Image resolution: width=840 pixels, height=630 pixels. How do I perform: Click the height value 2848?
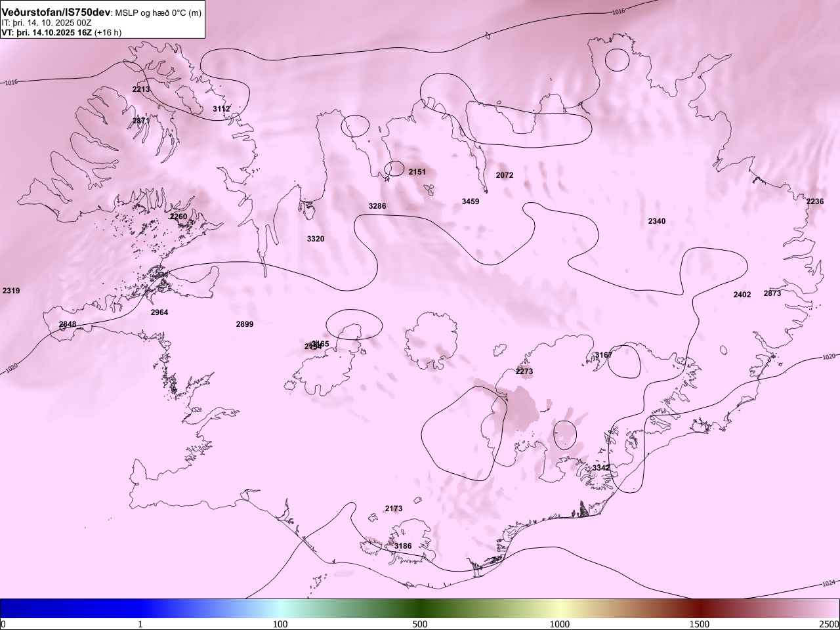68,324
